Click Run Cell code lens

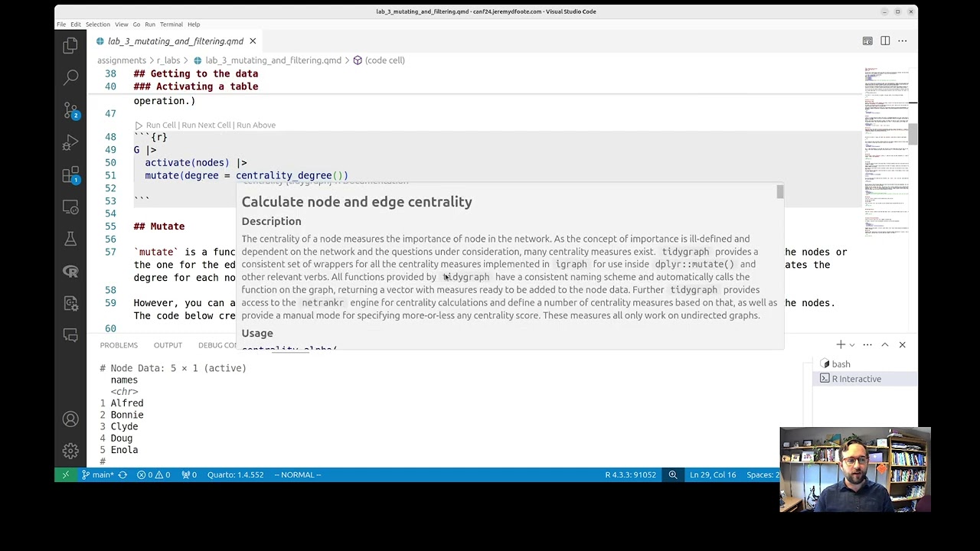(161, 126)
